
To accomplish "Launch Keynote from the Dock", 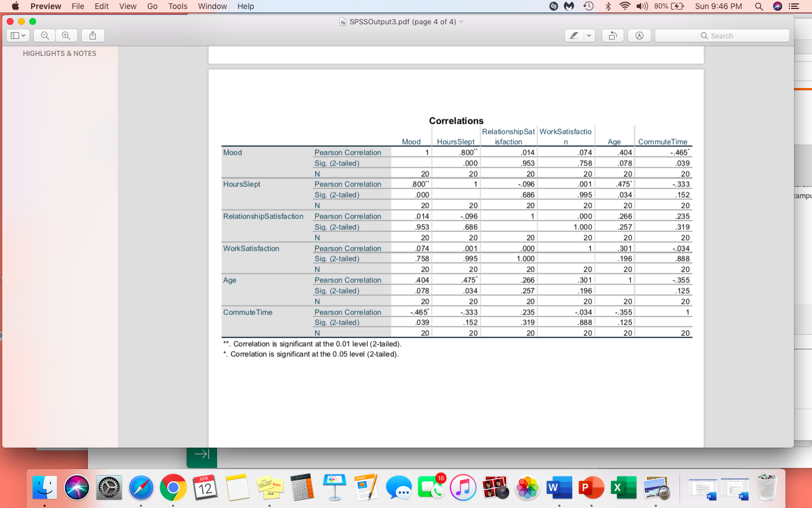I will click(334, 486).
